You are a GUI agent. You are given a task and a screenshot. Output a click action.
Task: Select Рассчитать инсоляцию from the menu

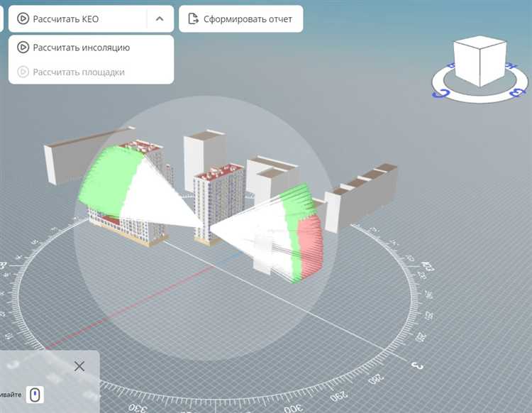(82, 48)
